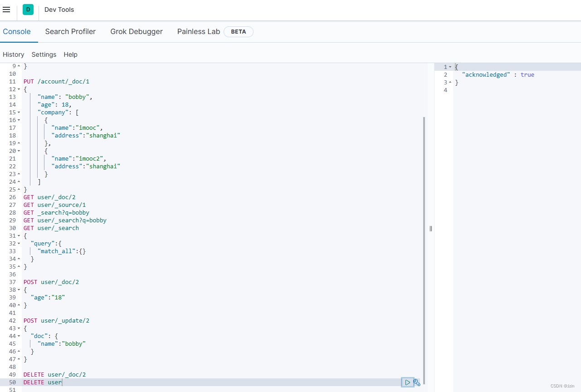Switch to the Console tab
581x392 pixels.
[x=17, y=32]
